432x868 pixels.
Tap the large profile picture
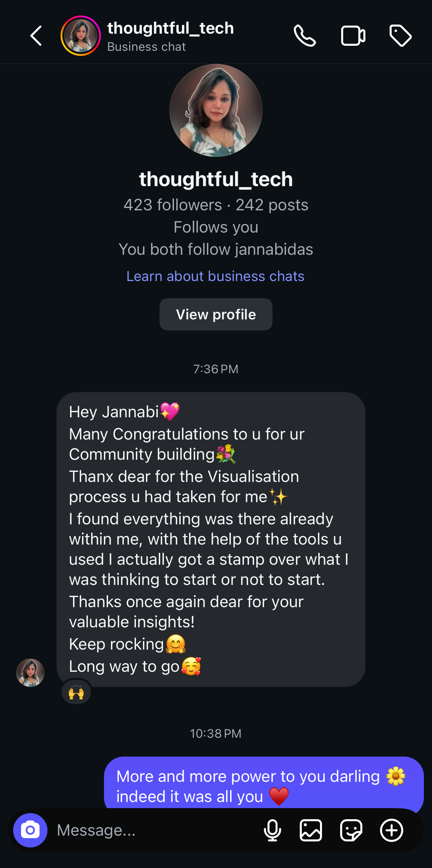[x=216, y=110]
